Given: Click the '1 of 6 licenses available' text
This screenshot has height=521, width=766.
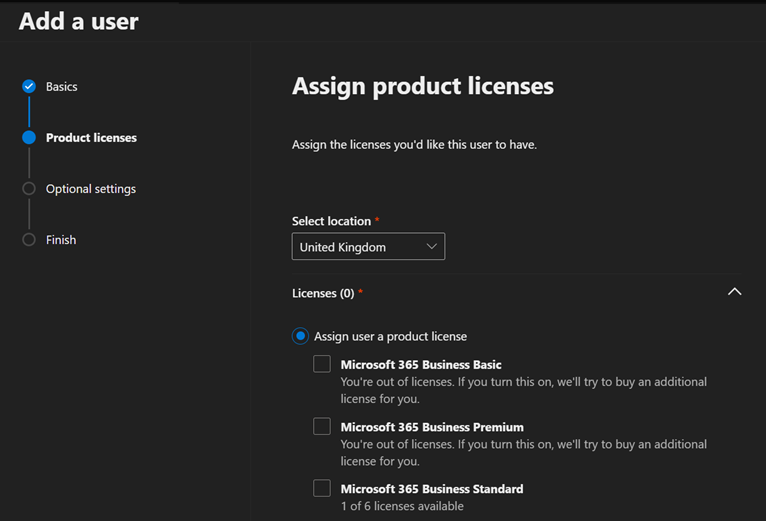Looking at the screenshot, I should (402, 506).
